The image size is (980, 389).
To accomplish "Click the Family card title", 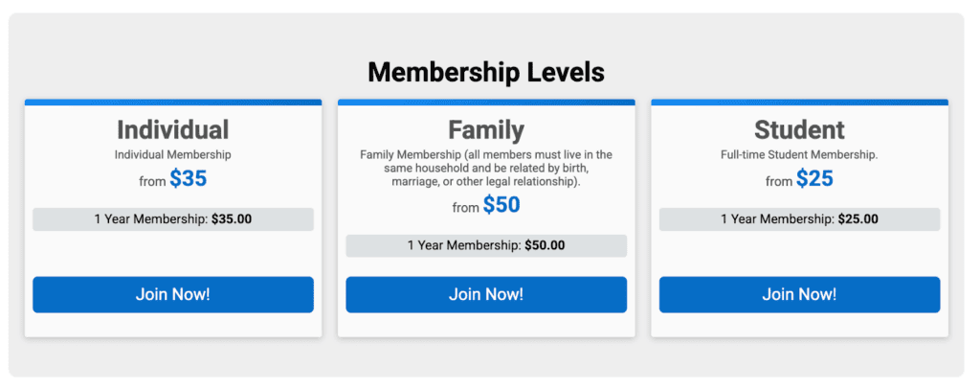I will [x=486, y=130].
